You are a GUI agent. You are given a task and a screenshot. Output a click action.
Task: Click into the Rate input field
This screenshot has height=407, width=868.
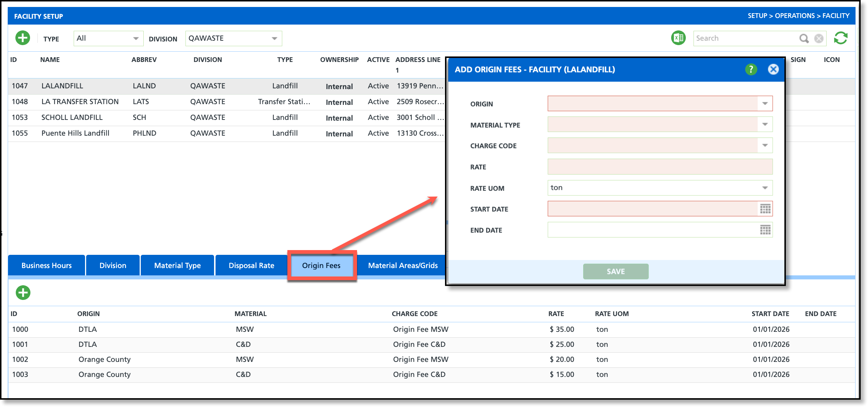(660, 167)
